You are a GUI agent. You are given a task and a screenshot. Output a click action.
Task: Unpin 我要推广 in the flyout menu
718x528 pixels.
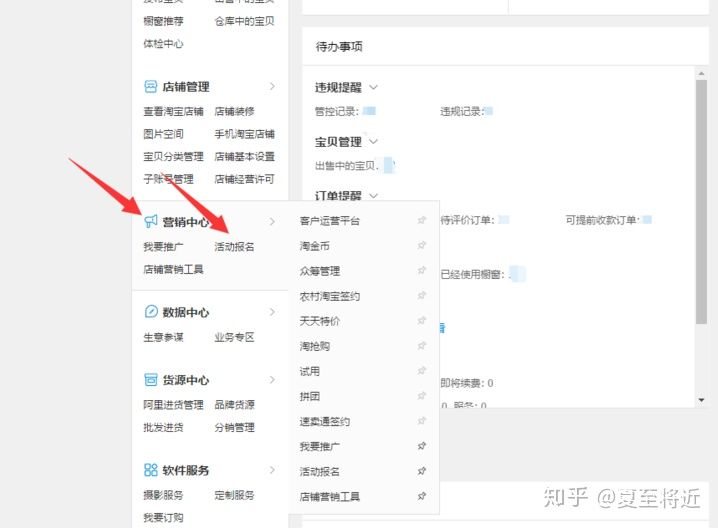[422, 446]
